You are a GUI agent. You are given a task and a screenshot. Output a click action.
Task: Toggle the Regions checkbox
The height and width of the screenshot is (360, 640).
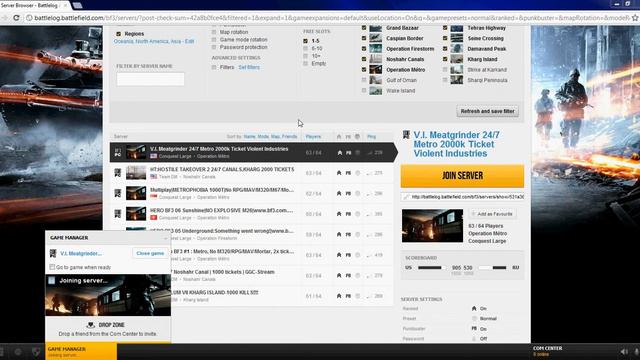[x=118, y=34]
